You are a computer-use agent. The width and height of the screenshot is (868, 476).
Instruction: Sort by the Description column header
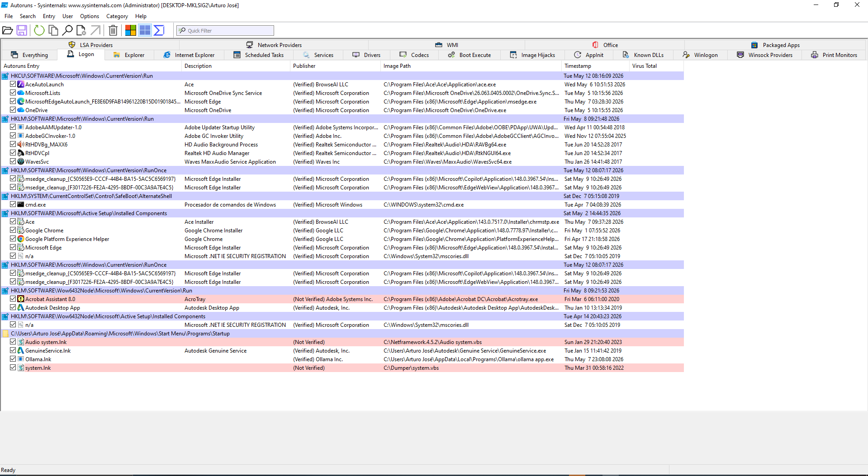pyautogui.click(x=236, y=66)
